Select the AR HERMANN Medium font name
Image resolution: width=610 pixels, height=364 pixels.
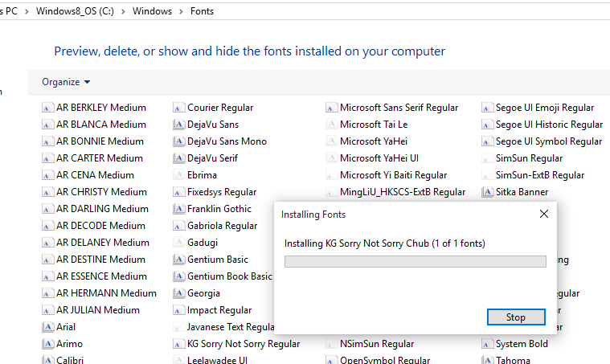click(106, 293)
